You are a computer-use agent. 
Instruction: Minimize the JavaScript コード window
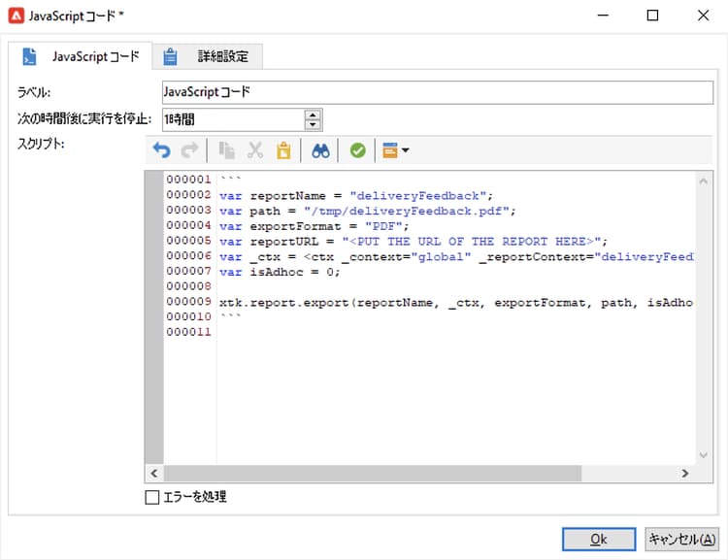click(603, 16)
